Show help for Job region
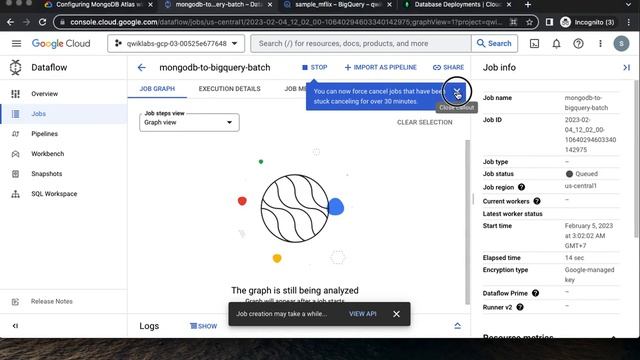The image size is (640, 360). click(521, 187)
